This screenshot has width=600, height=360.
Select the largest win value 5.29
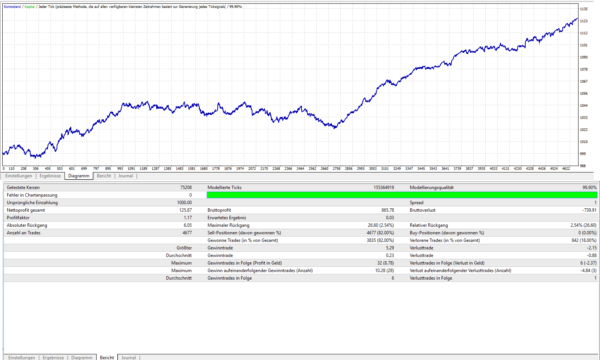[x=390, y=248]
